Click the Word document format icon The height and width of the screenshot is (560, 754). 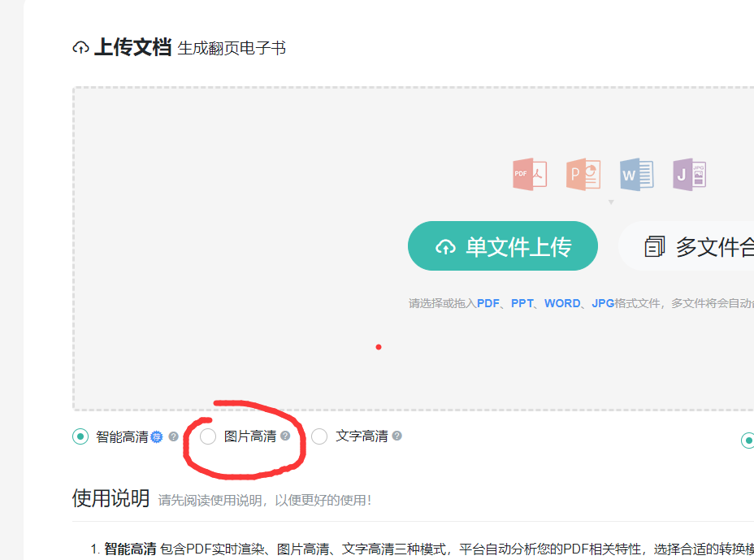point(636,175)
